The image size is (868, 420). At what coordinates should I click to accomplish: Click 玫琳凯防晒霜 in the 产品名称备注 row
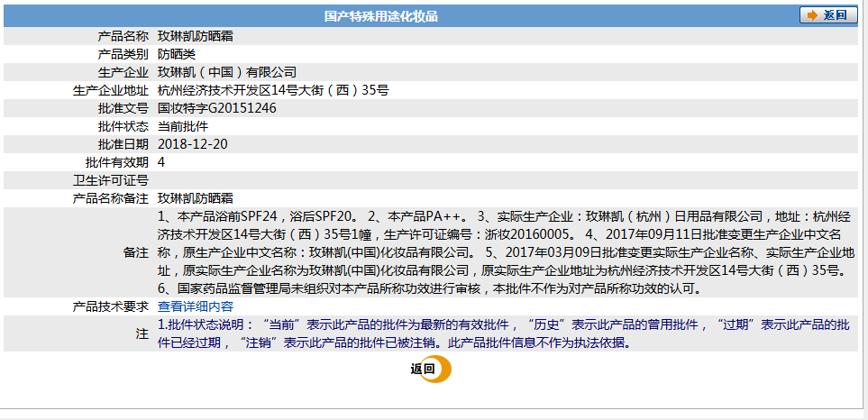point(196,198)
